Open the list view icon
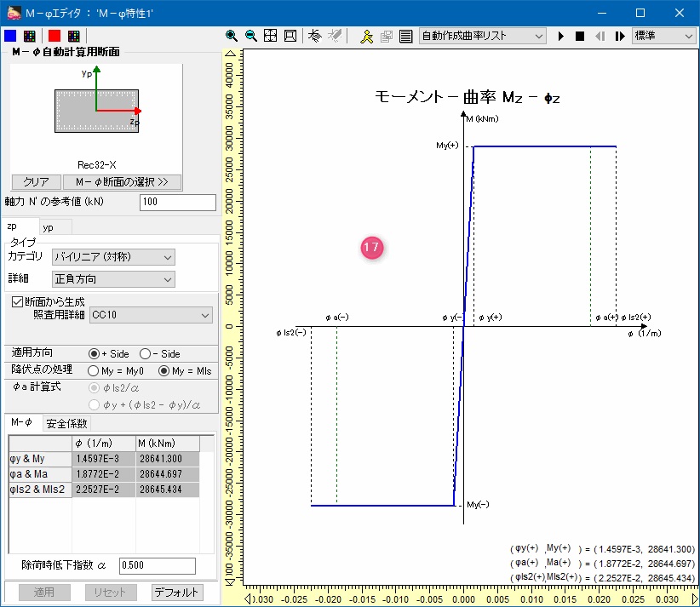Image resolution: width=700 pixels, height=607 pixels. click(406, 36)
